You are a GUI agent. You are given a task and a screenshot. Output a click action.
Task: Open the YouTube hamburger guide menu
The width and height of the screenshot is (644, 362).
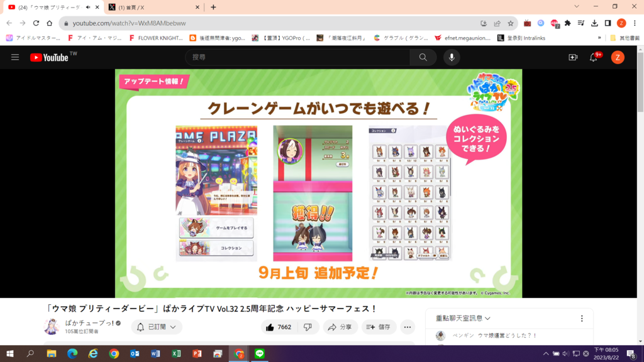15,57
